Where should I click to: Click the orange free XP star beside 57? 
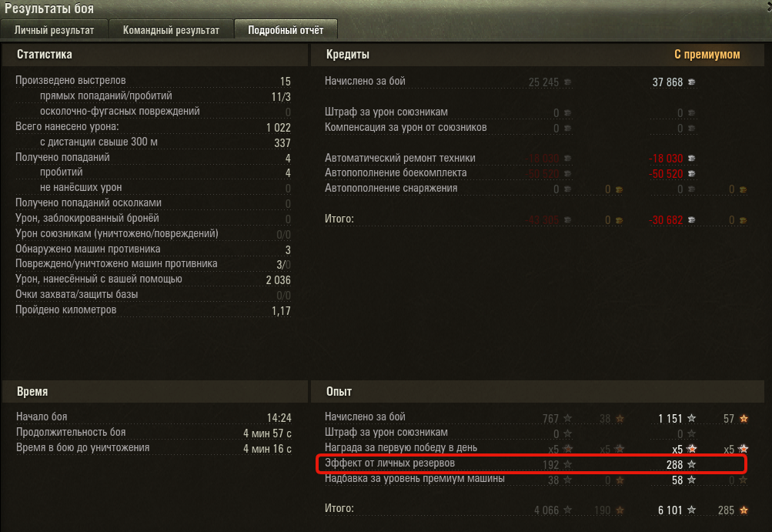pyautogui.click(x=744, y=418)
